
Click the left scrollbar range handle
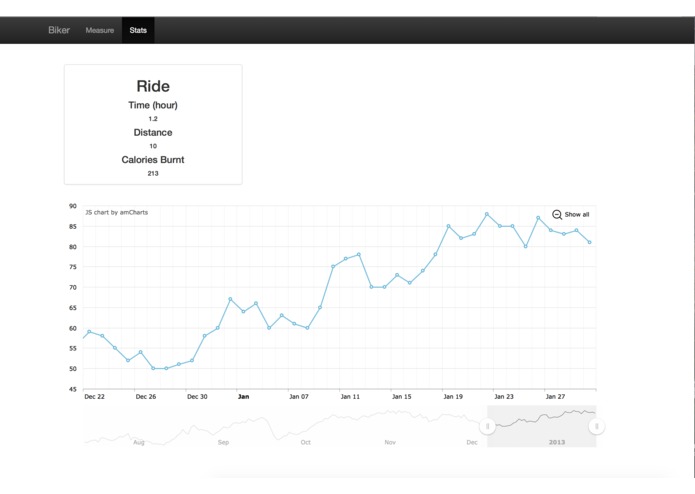tap(487, 426)
